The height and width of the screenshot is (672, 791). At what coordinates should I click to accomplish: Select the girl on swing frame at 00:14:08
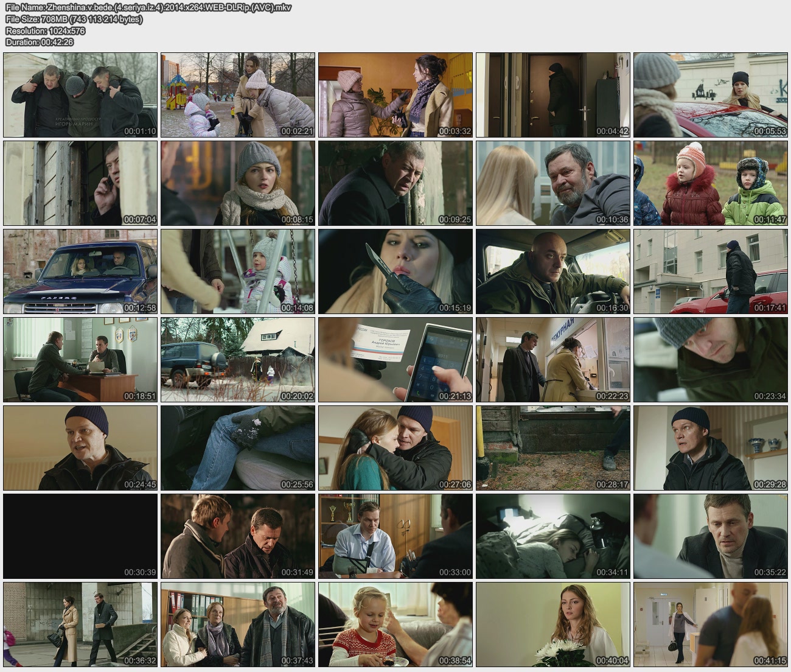[238, 271]
